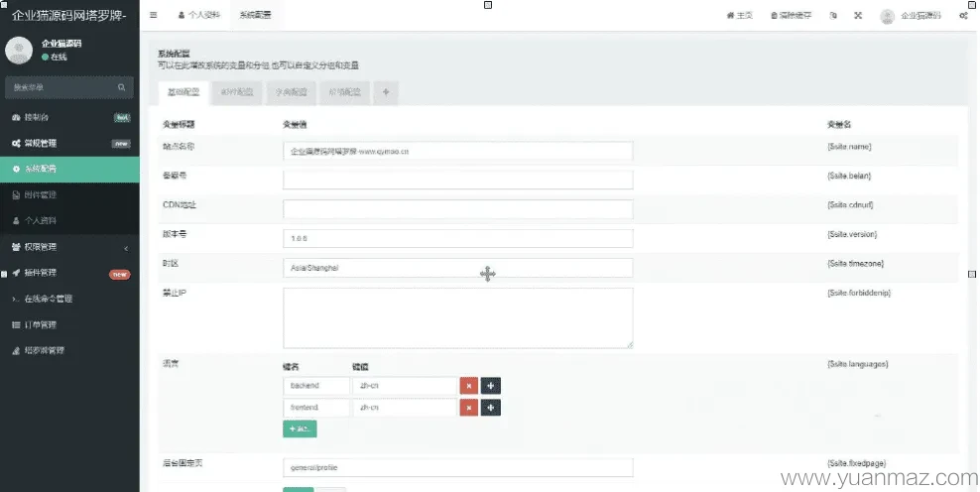Image resolution: width=980 pixels, height=492 pixels.
Task: Click the file icon beside 附件管理
Action: pos(16,195)
